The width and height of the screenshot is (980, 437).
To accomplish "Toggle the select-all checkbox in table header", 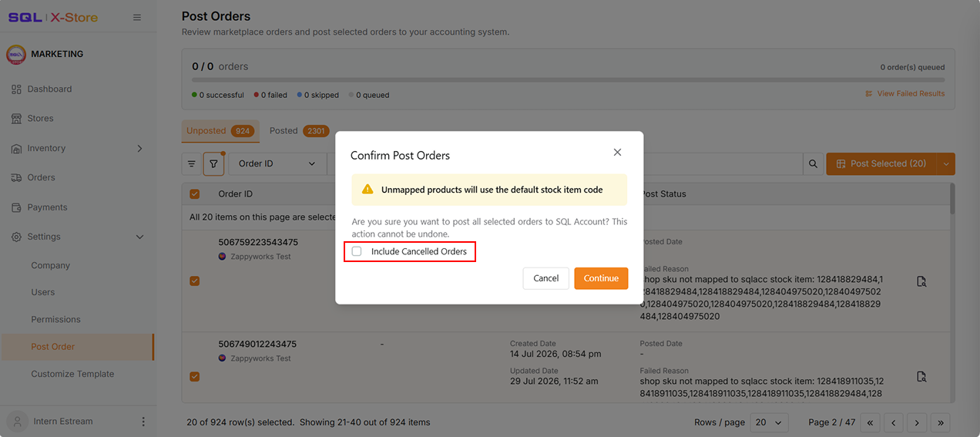I will point(194,194).
